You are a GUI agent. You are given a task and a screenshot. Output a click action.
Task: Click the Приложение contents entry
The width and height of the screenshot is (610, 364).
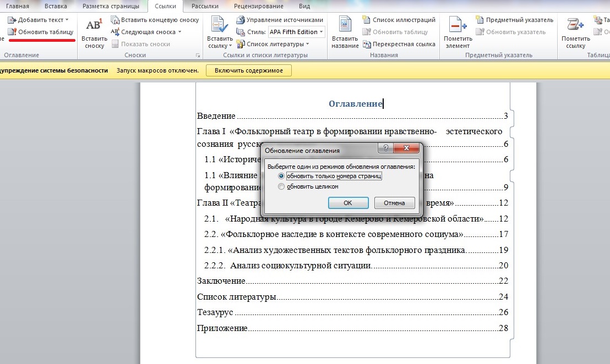(x=352, y=328)
